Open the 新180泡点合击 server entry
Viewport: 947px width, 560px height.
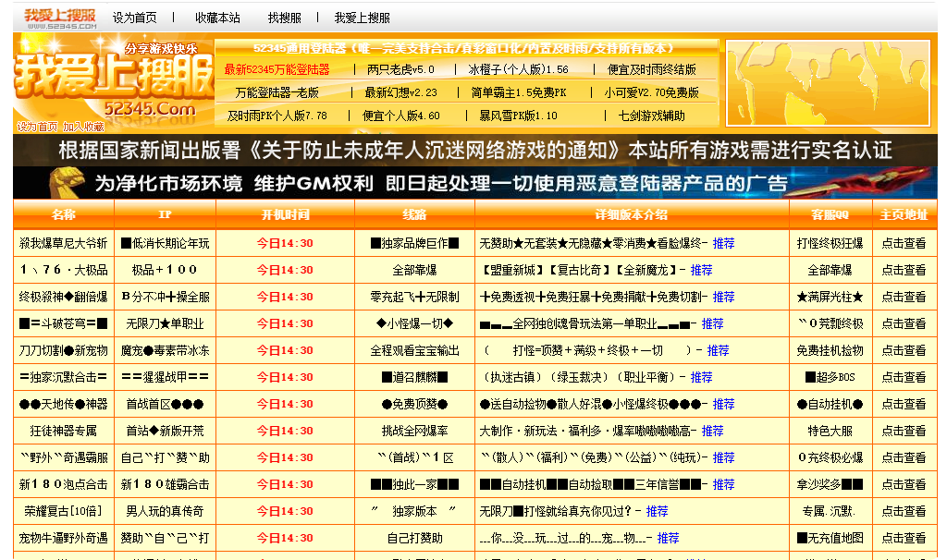click(64, 484)
